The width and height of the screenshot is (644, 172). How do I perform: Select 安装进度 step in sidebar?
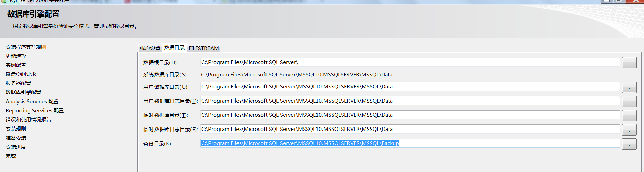point(16,147)
